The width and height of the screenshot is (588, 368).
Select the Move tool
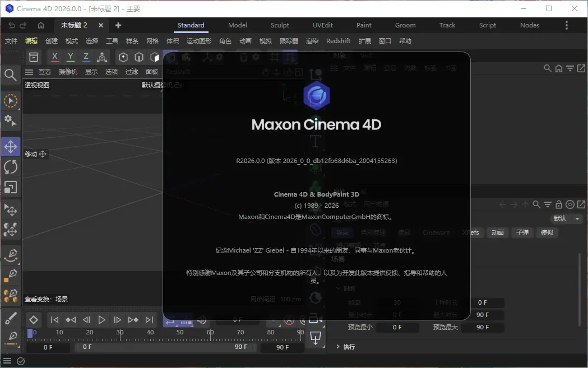[11, 147]
